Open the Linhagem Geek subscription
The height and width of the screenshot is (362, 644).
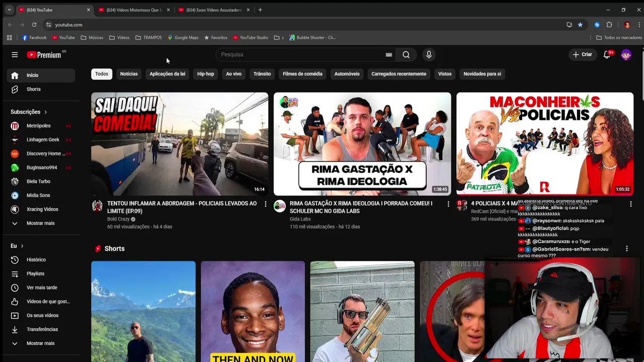[x=41, y=139]
